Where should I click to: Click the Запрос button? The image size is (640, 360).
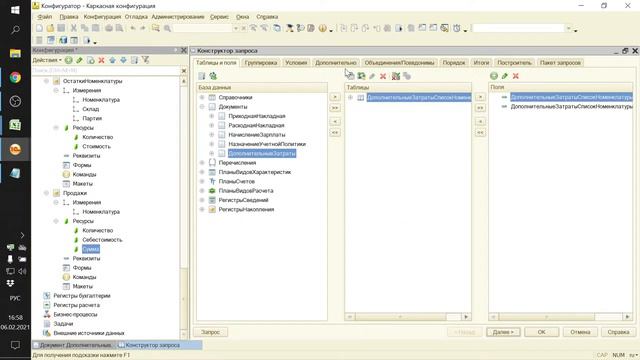point(211,332)
